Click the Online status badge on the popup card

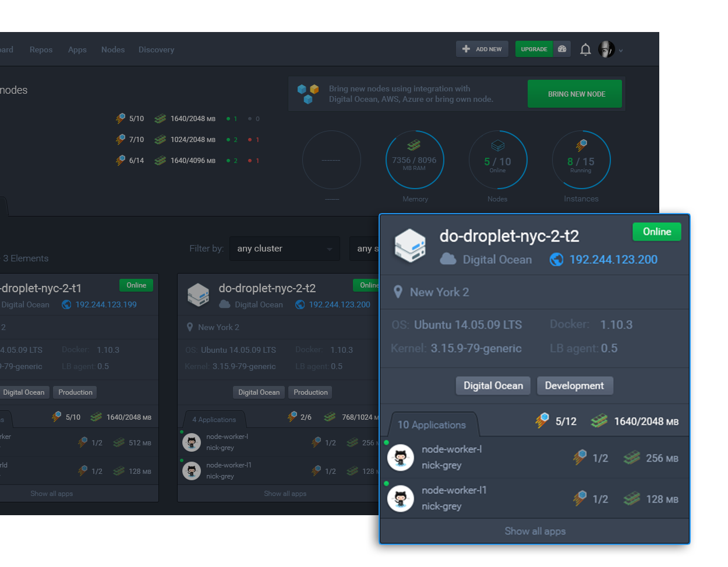[657, 232]
